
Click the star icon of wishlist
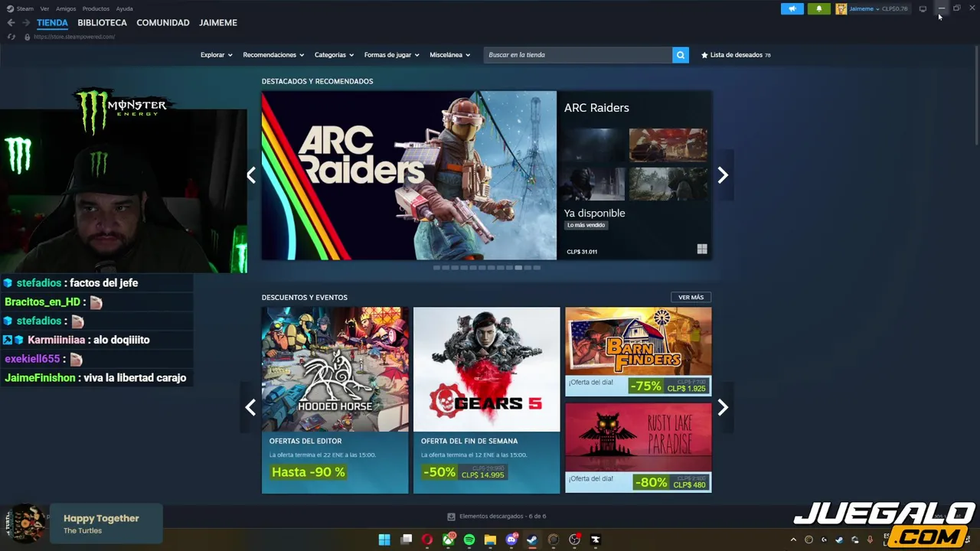(704, 55)
